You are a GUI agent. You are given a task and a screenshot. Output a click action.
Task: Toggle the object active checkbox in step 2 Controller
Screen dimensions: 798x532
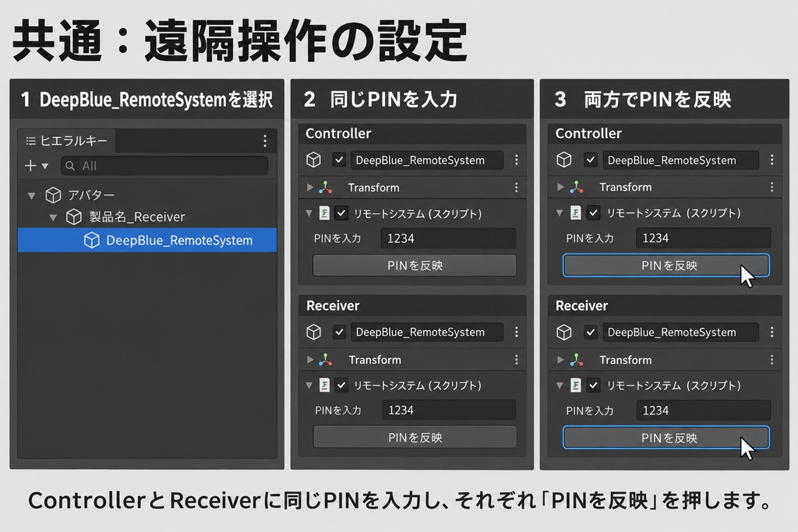click(340, 160)
